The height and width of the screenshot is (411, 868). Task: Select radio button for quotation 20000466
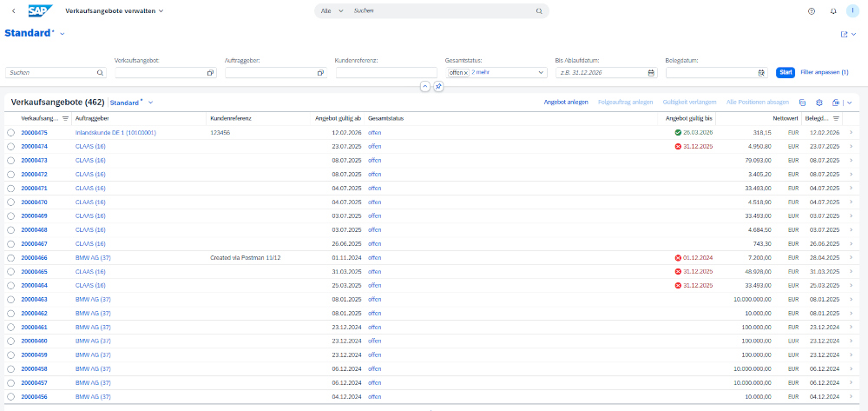click(10, 258)
